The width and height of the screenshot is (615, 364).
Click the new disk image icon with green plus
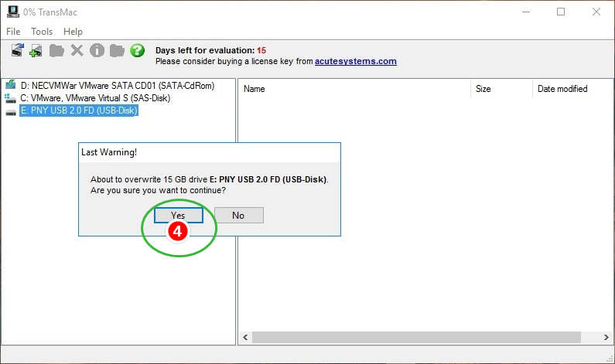tap(36, 51)
